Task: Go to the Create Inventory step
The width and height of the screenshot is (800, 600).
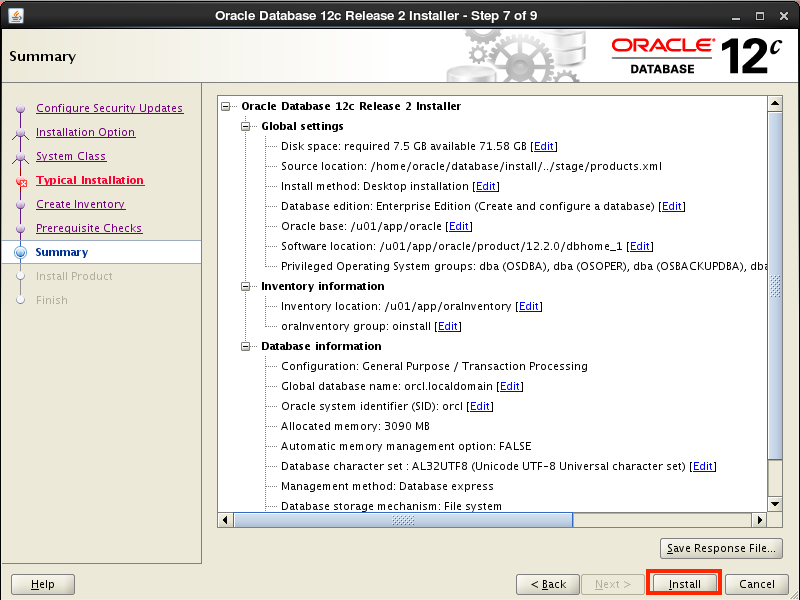Action: (x=81, y=204)
